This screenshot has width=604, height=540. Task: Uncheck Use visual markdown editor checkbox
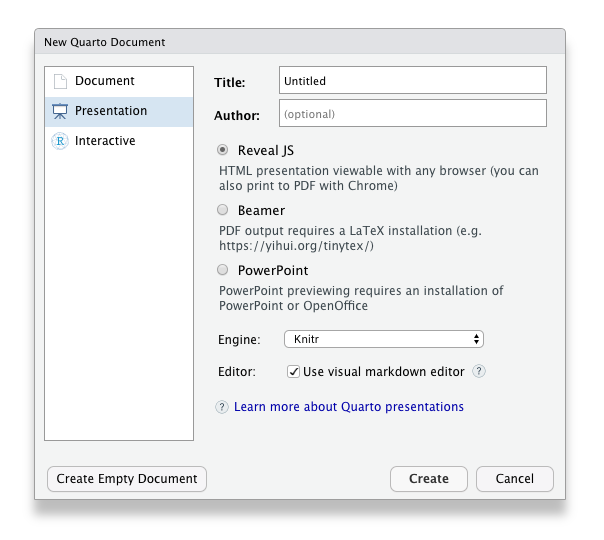pyautogui.click(x=293, y=372)
